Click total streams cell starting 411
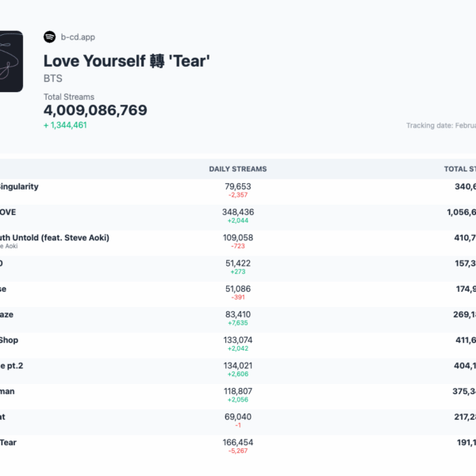This screenshot has width=476, height=476. point(466,340)
